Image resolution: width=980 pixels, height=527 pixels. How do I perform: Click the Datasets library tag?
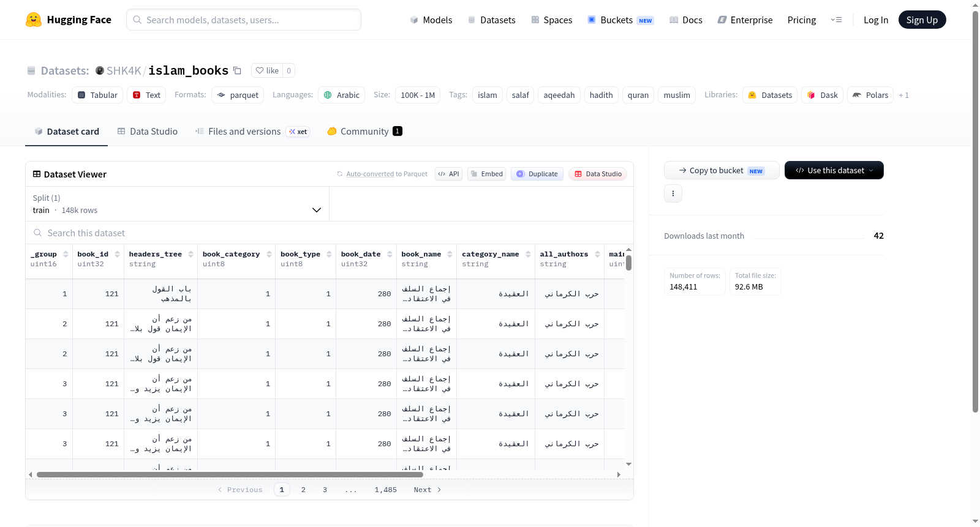770,95
